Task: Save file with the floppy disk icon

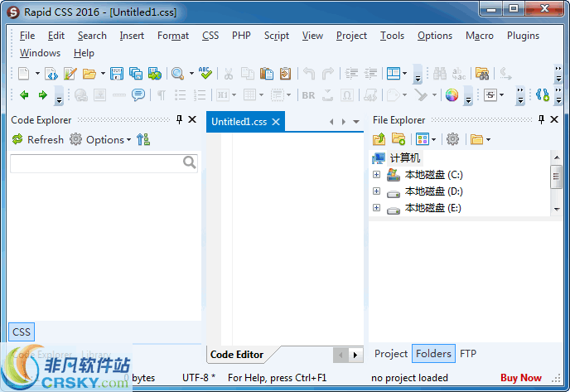Action: point(117,74)
